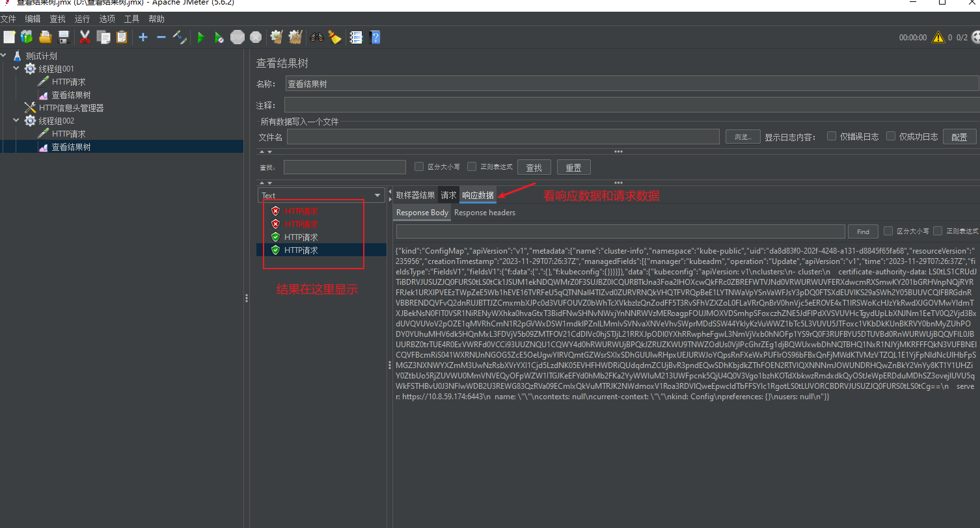Click the 文件名 input field
The image size is (980, 528).
coord(502,137)
